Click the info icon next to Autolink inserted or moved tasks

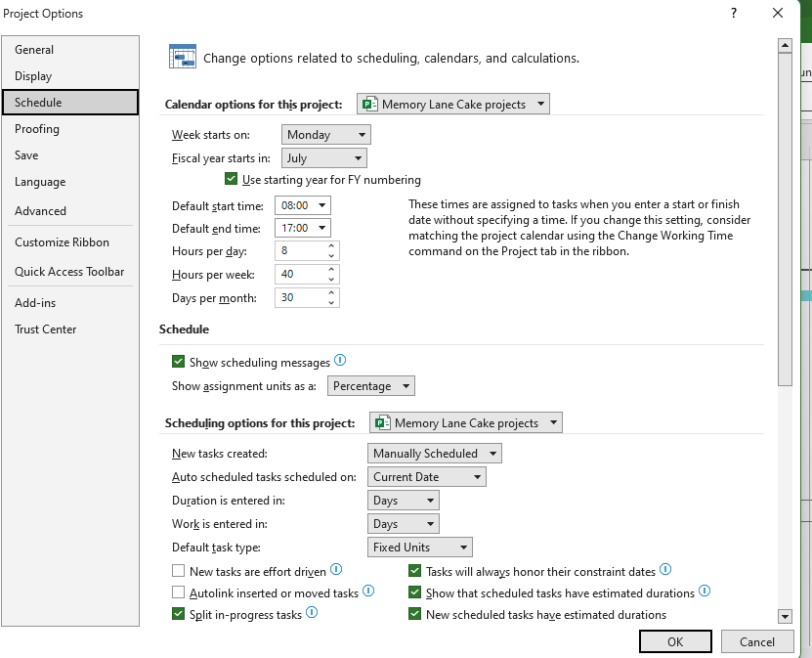coord(368,591)
